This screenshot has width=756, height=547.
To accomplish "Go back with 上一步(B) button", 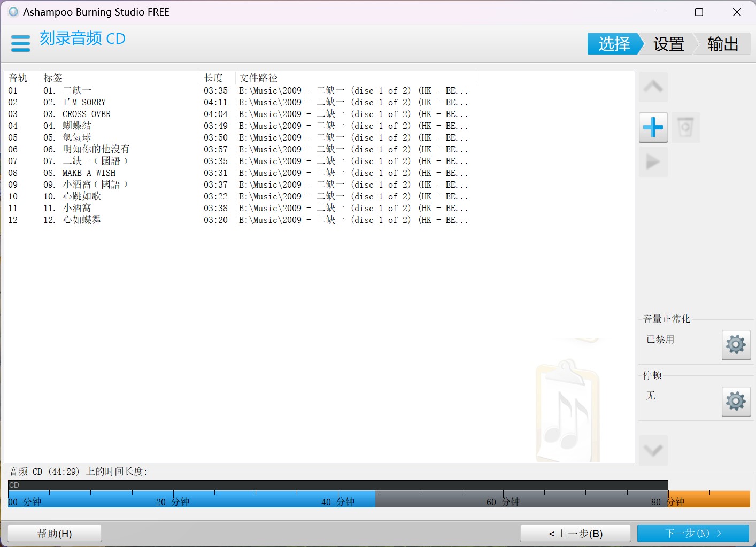I will pyautogui.click(x=576, y=534).
